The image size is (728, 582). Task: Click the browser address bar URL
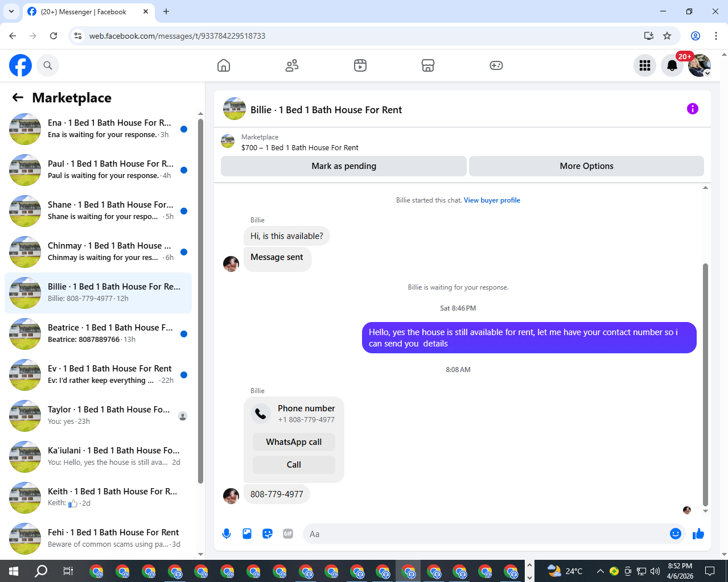tap(177, 36)
